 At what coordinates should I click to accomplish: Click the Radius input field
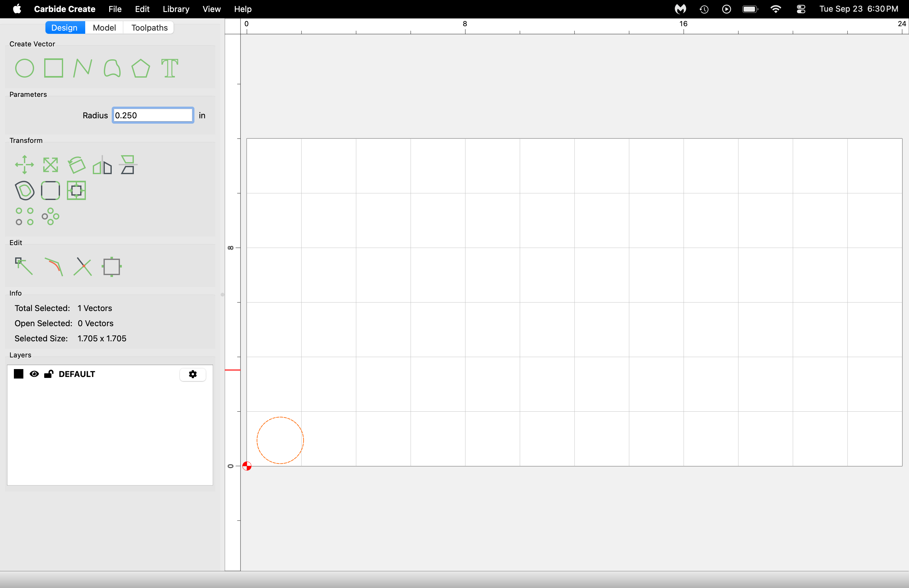[153, 115]
